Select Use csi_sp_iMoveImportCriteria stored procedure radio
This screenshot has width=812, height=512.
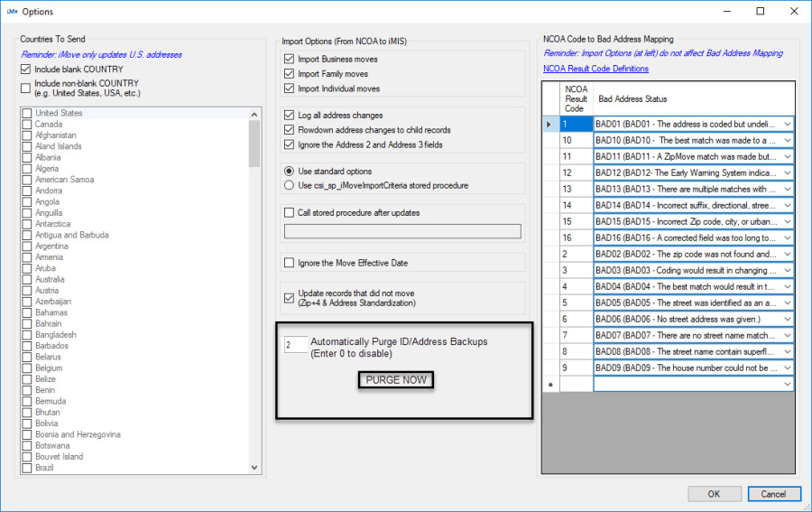click(x=289, y=186)
